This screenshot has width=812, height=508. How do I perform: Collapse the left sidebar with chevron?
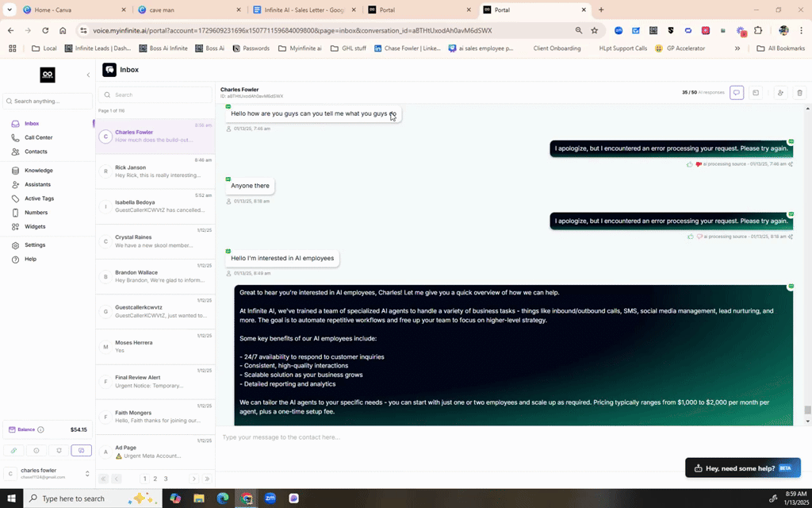coord(88,74)
